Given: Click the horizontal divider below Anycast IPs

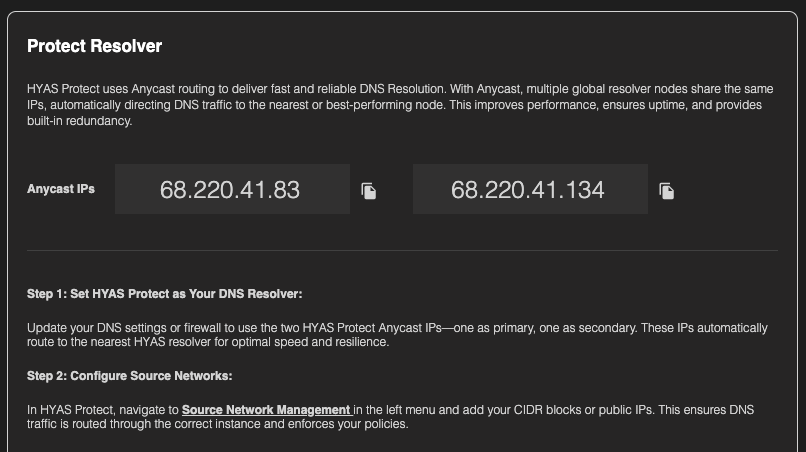Looking at the screenshot, I should pyautogui.click(x=402, y=250).
